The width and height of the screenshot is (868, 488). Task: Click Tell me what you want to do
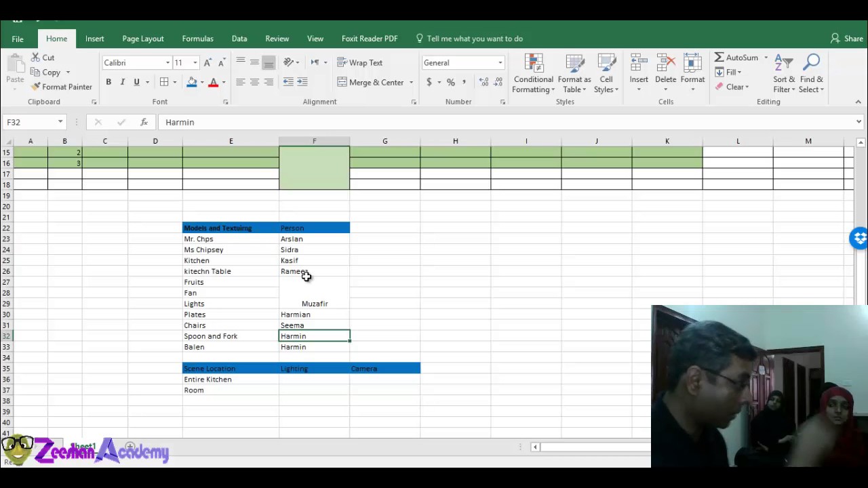click(469, 39)
